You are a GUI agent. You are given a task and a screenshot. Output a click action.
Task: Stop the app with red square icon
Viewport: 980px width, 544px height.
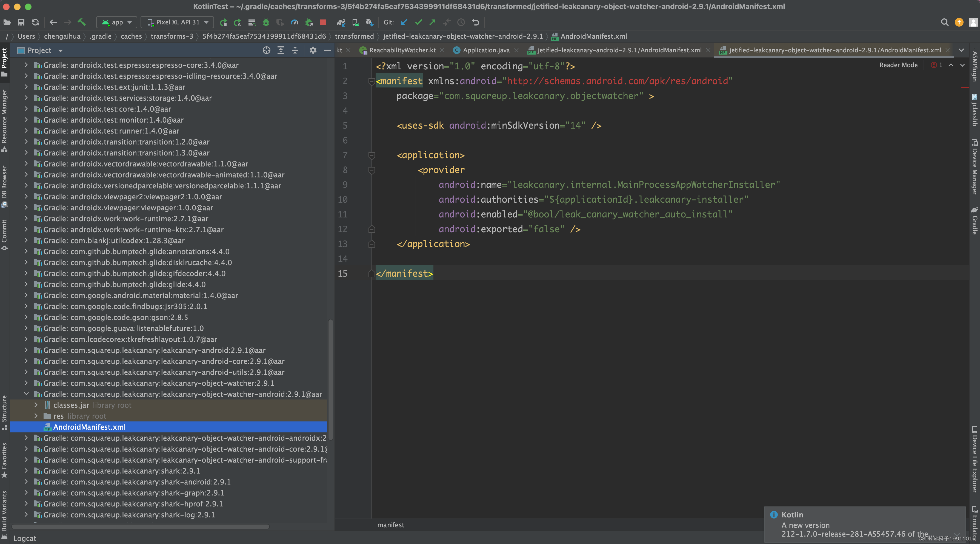tap(323, 22)
